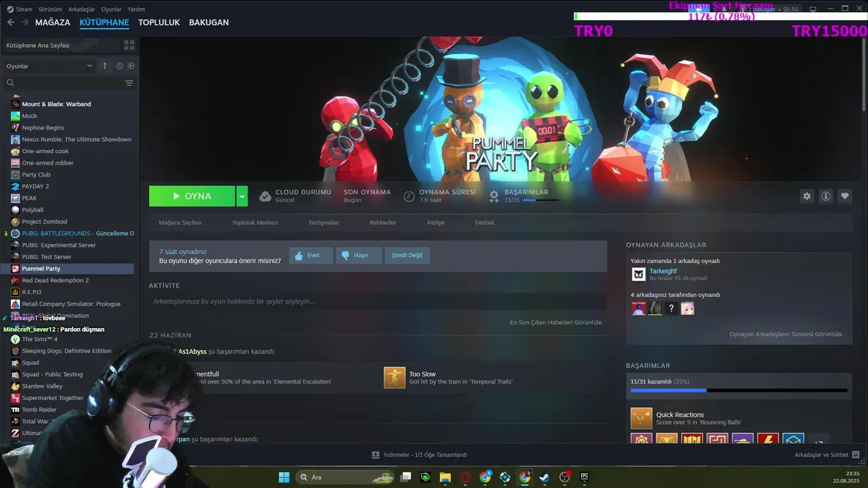Open Epic Games Launcher from taskbar
The width and height of the screenshot is (868, 488).
[x=584, y=477]
